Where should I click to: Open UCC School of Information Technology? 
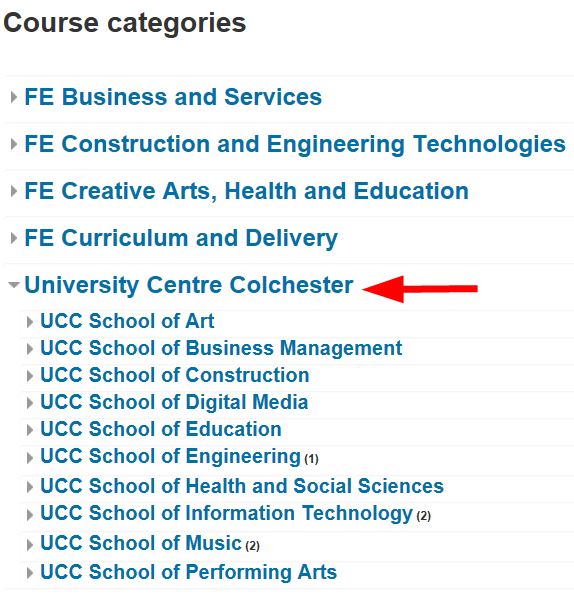[226, 514]
